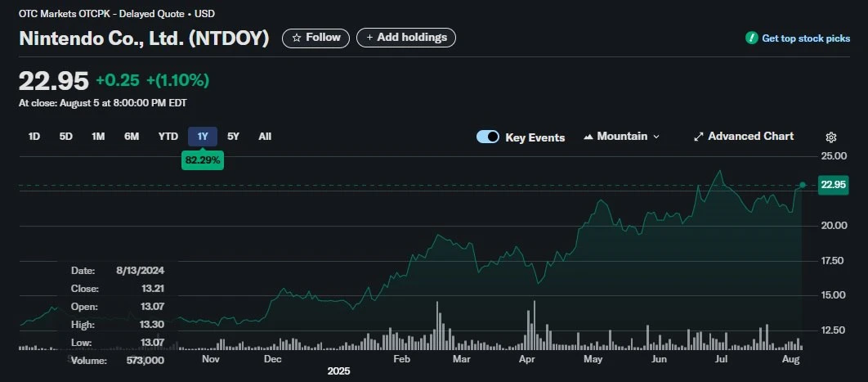Click the Apr x-axis label
Screen dimensions: 868x382
tap(527, 359)
